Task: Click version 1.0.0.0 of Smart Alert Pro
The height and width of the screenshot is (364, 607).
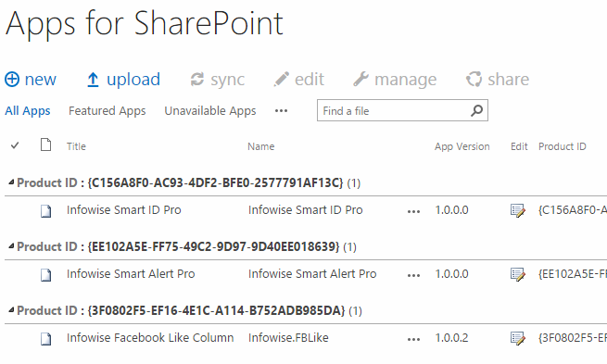Action: (451, 274)
